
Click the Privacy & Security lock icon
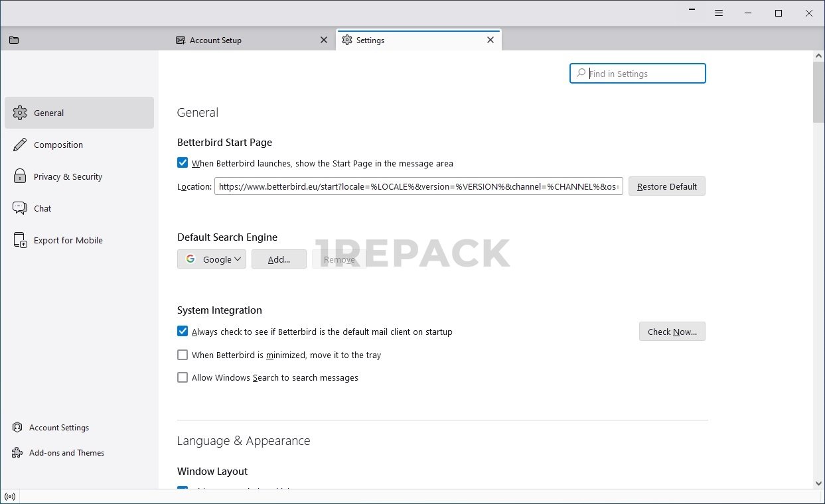[x=20, y=176]
